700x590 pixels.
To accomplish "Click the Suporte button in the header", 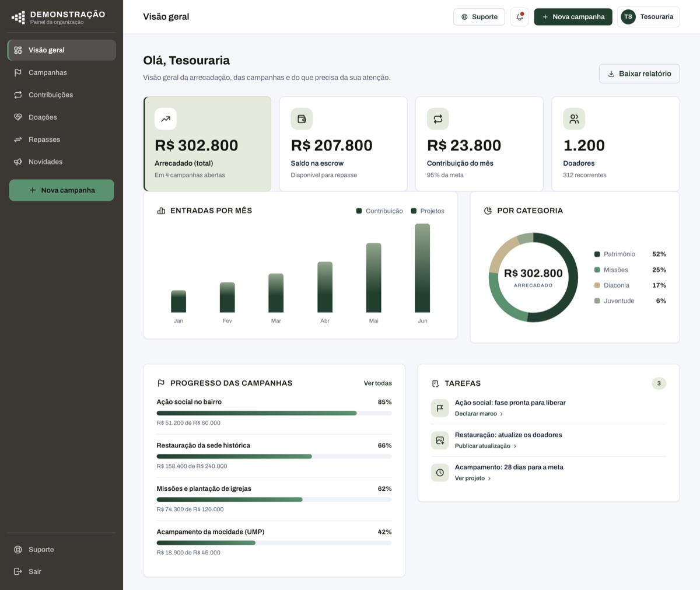I will point(479,17).
